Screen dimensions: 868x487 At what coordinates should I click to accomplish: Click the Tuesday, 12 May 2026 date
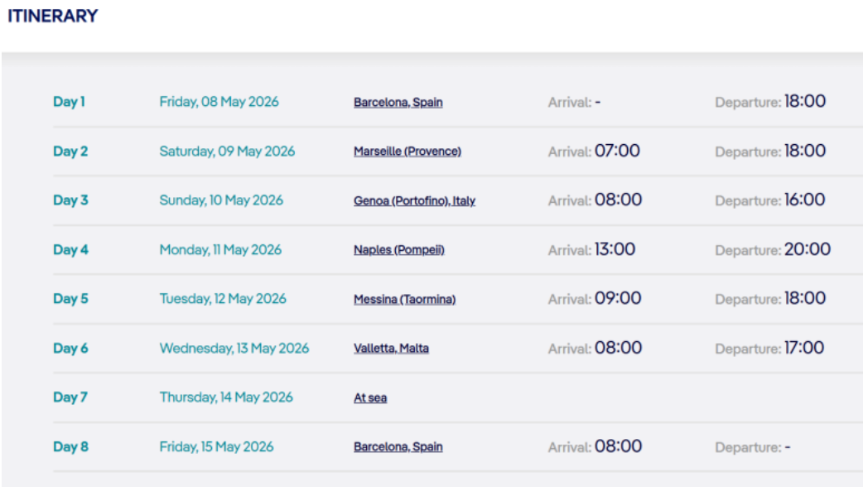tap(223, 299)
